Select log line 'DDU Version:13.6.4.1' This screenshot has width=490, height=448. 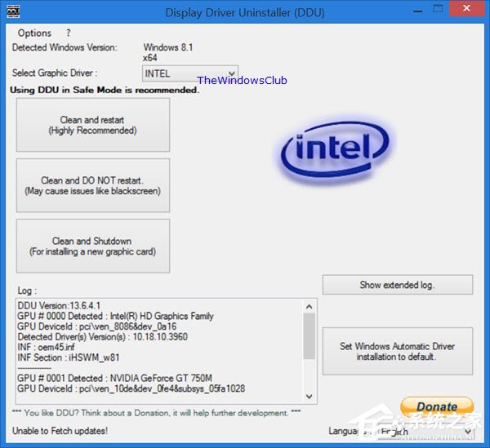click(x=59, y=306)
